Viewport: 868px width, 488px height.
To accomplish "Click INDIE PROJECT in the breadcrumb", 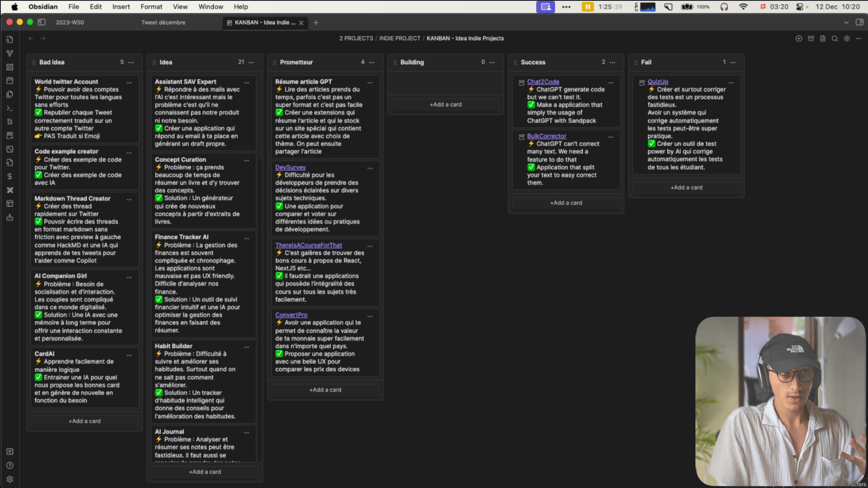I will [400, 38].
